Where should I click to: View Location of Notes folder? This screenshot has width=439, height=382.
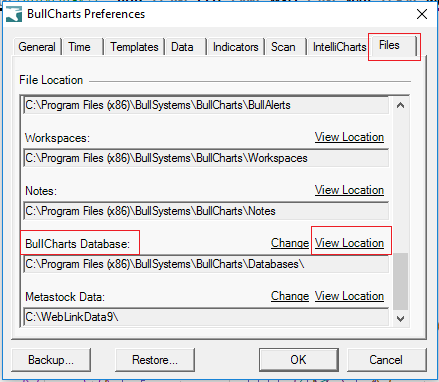click(349, 190)
